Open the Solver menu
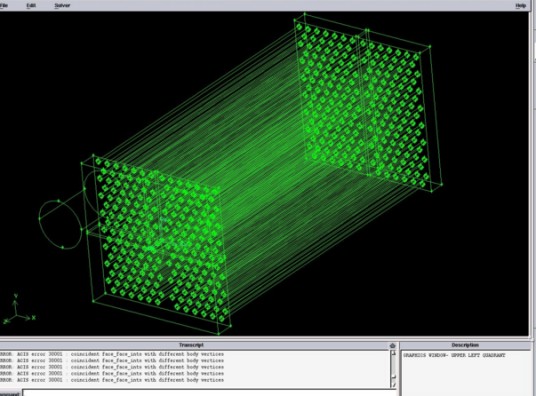Image resolution: width=536 pixels, height=396 pixels. point(62,5)
